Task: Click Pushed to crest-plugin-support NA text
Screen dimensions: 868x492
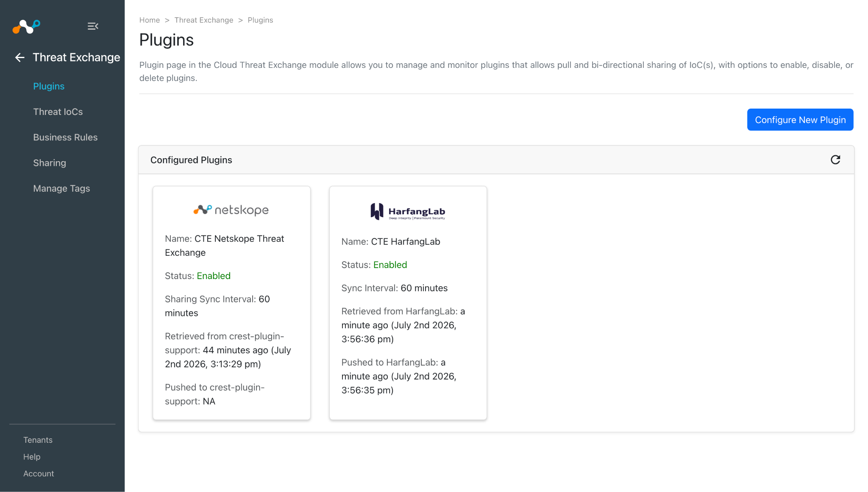Action: pyautogui.click(x=214, y=394)
